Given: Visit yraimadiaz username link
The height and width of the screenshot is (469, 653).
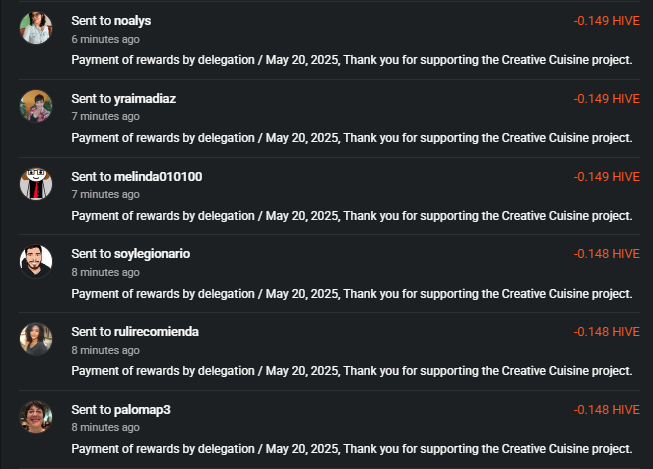Looking at the screenshot, I should (145, 99).
